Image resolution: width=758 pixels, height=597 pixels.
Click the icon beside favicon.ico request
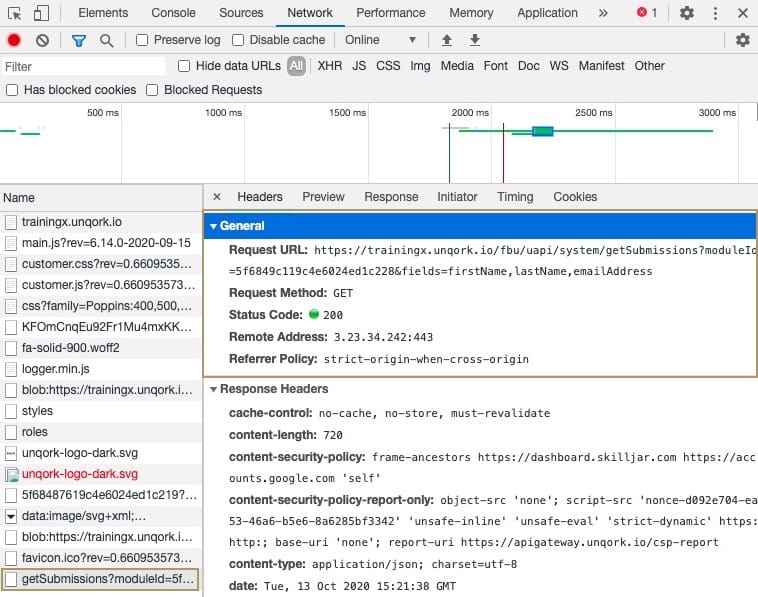coord(11,558)
